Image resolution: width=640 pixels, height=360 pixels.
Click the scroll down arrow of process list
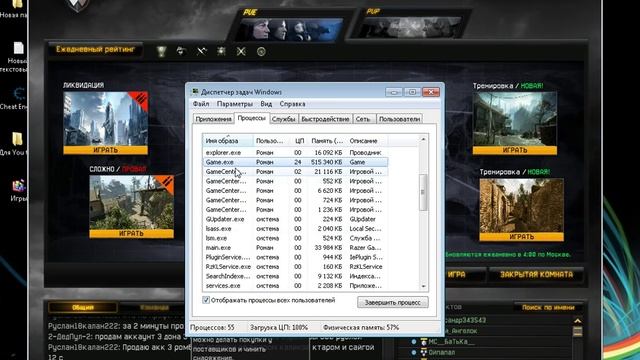423,286
